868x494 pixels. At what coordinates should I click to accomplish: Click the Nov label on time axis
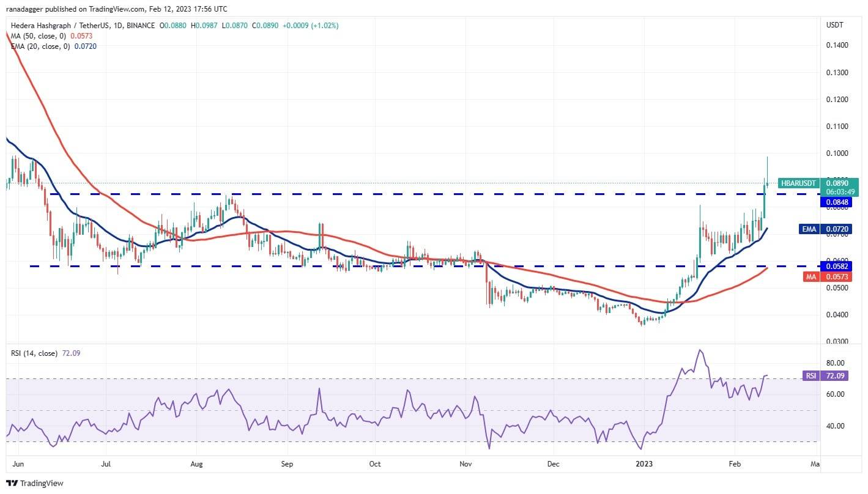point(467,464)
